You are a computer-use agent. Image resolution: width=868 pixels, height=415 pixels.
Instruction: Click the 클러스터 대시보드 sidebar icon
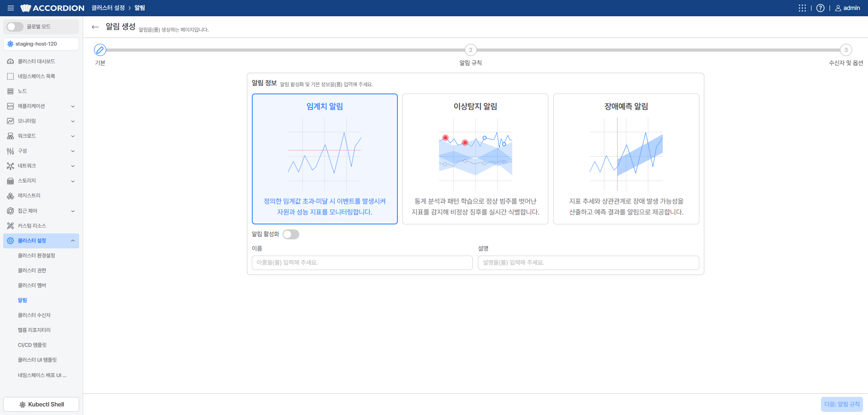point(10,61)
